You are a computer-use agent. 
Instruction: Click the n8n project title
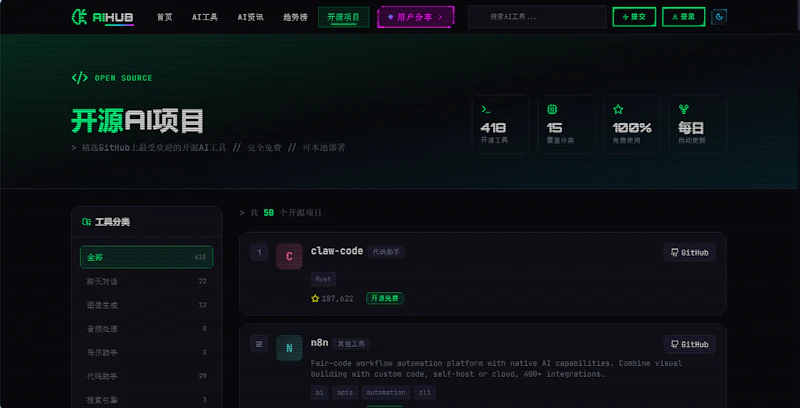click(x=319, y=343)
